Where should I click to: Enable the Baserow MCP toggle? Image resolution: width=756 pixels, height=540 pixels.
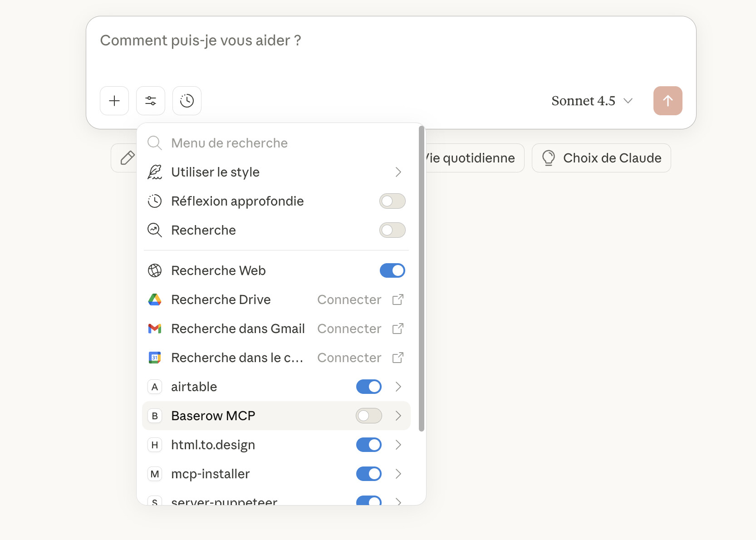tap(368, 416)
